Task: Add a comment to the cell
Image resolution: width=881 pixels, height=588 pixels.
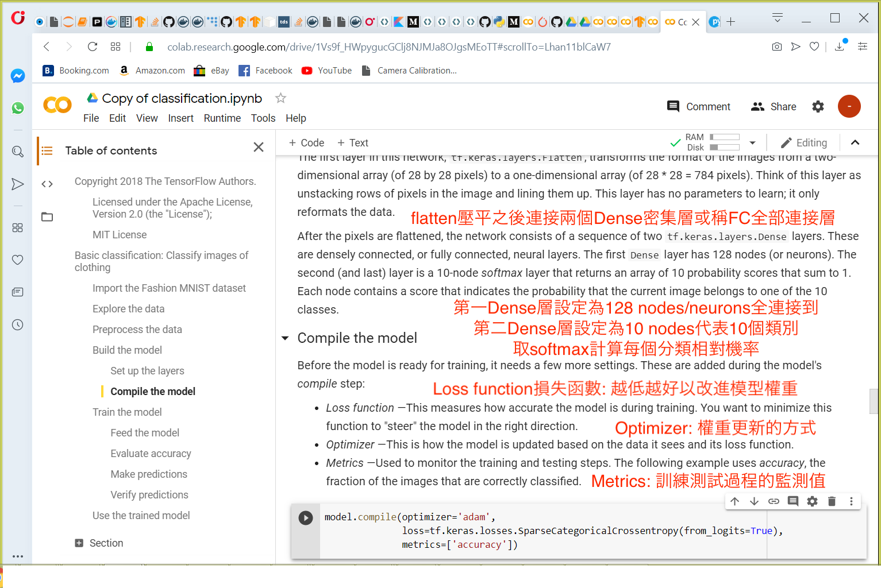Action: click(x=793, y=501)
